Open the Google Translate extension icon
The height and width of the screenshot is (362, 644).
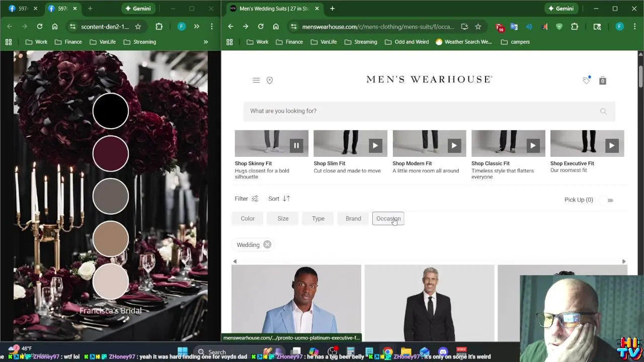[514, 27]
